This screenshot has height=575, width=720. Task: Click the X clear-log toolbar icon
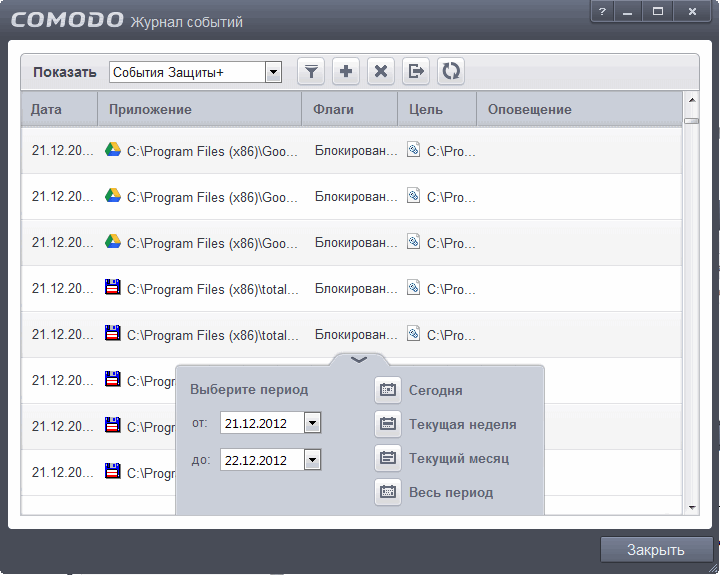click(381, 72)
